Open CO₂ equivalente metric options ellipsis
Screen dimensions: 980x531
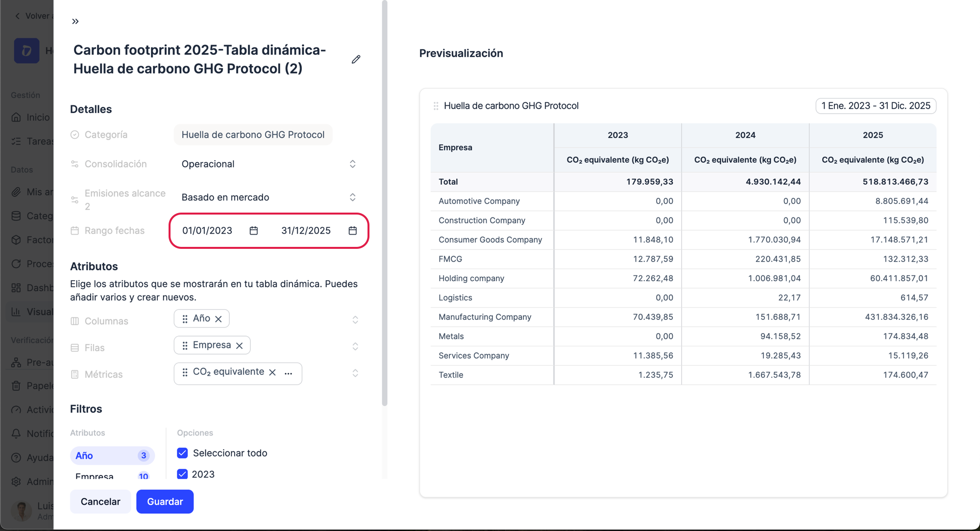[289, 373]
